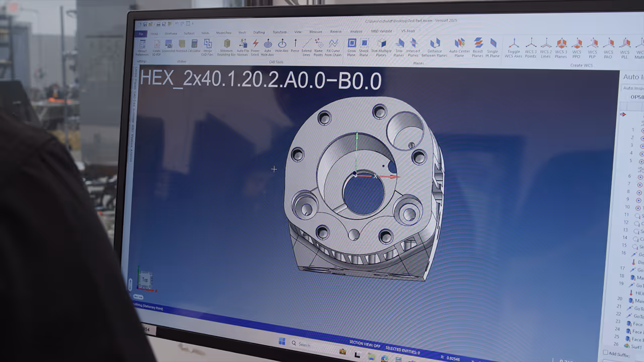Open the View ribbon tab

coord(298,32)
